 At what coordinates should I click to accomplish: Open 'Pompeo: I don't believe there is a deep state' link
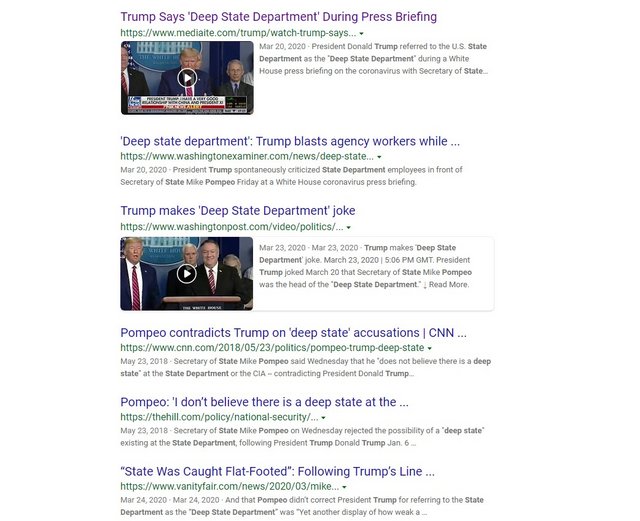coord(264,402)
